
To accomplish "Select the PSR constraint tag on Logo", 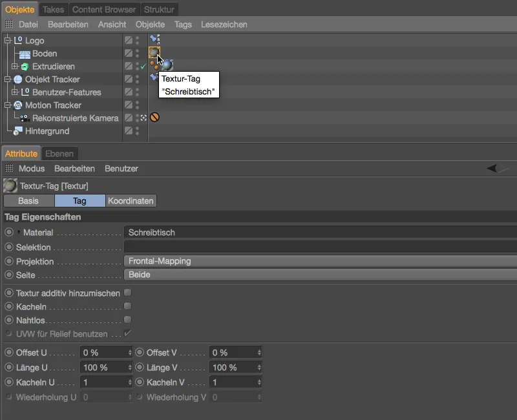I will [155, 39].
